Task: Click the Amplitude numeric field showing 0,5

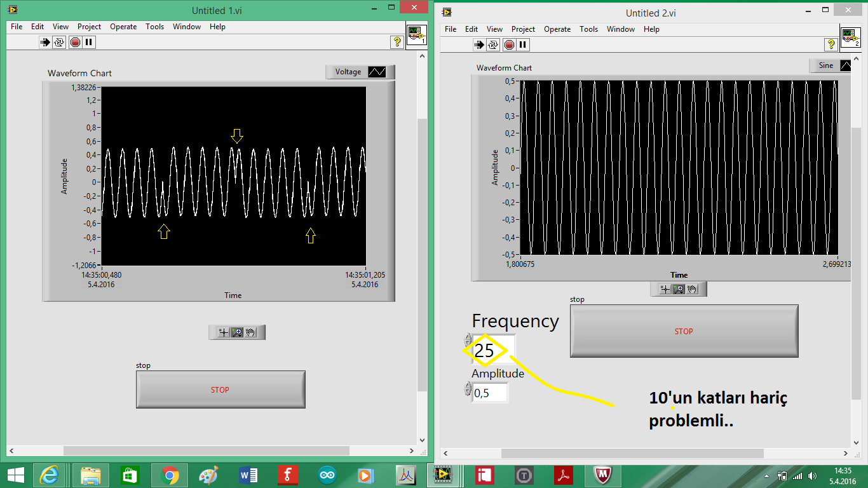Action: click(490, 393)
